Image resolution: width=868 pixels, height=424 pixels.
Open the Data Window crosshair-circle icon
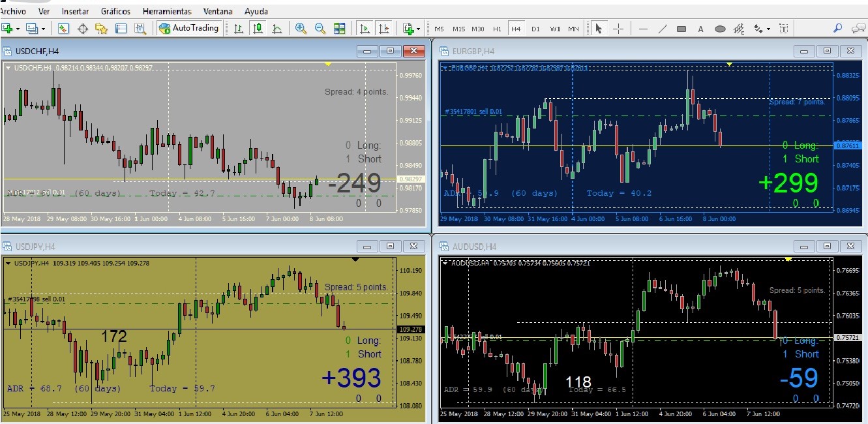click(83, 28)
